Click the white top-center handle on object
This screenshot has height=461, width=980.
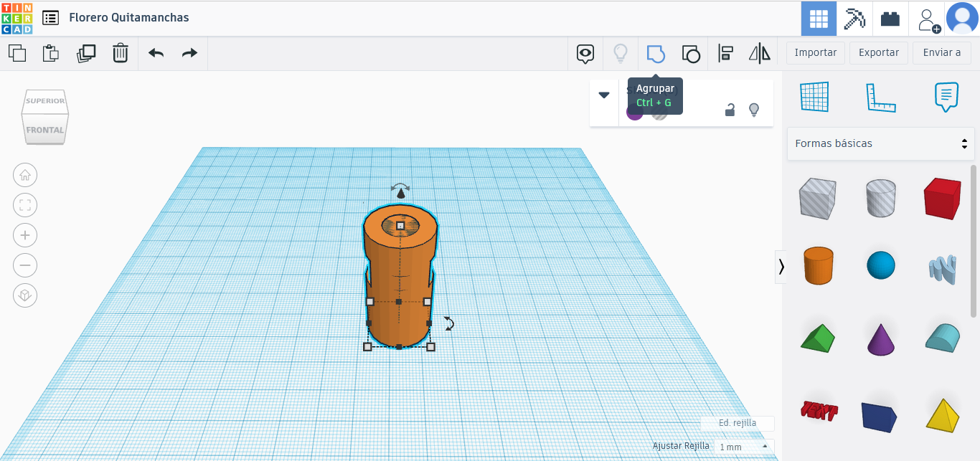tap(400, 226)
